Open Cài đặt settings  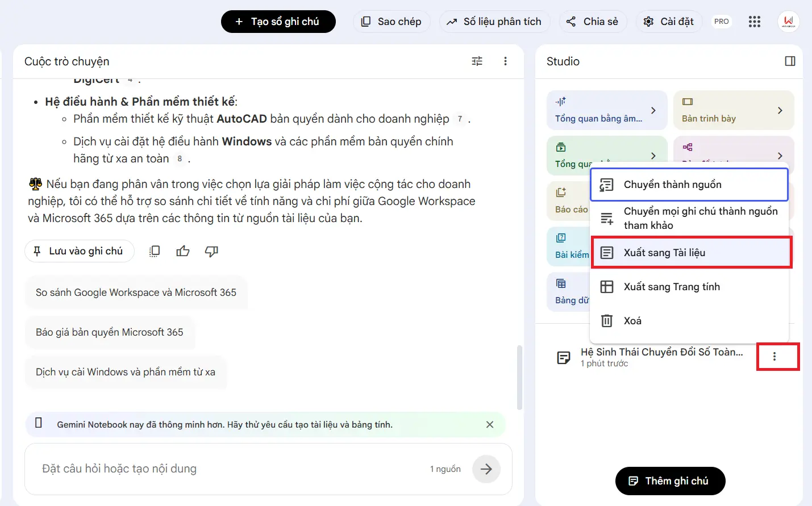(x=669, y=22)
